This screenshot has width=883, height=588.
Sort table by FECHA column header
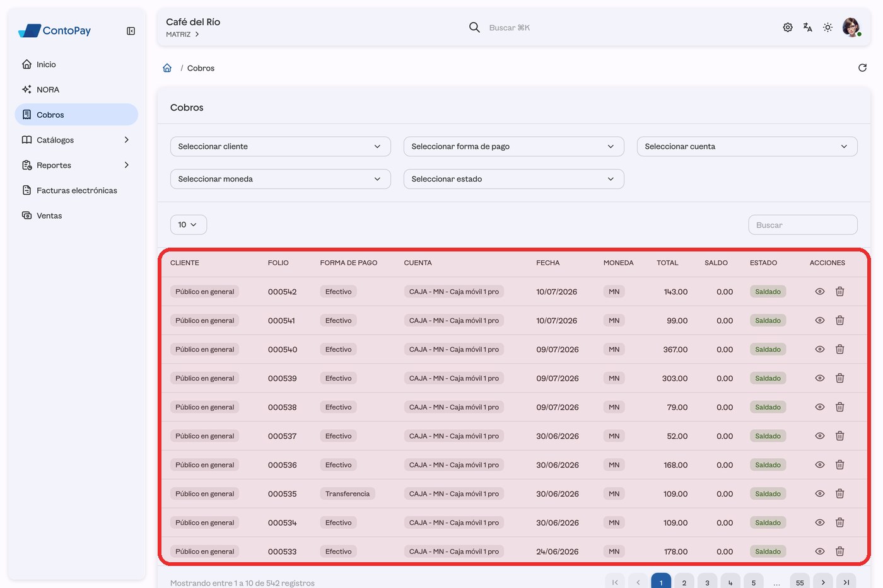point(548,263)
